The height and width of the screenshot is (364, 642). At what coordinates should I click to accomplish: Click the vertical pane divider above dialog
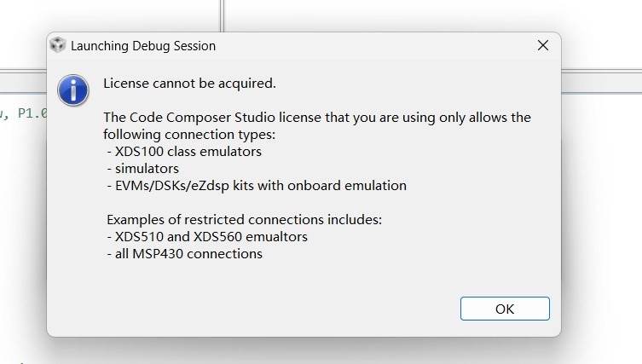coord(222,15)
